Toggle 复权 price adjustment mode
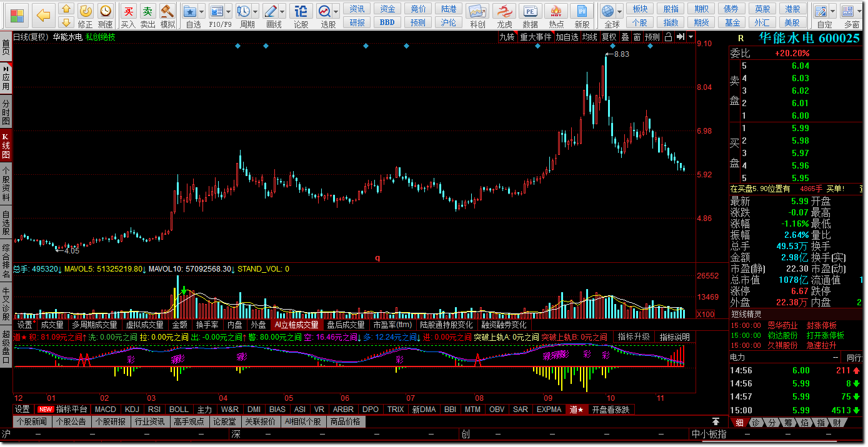The height and width of the screenshot is (447, 868). pos(609,37)
